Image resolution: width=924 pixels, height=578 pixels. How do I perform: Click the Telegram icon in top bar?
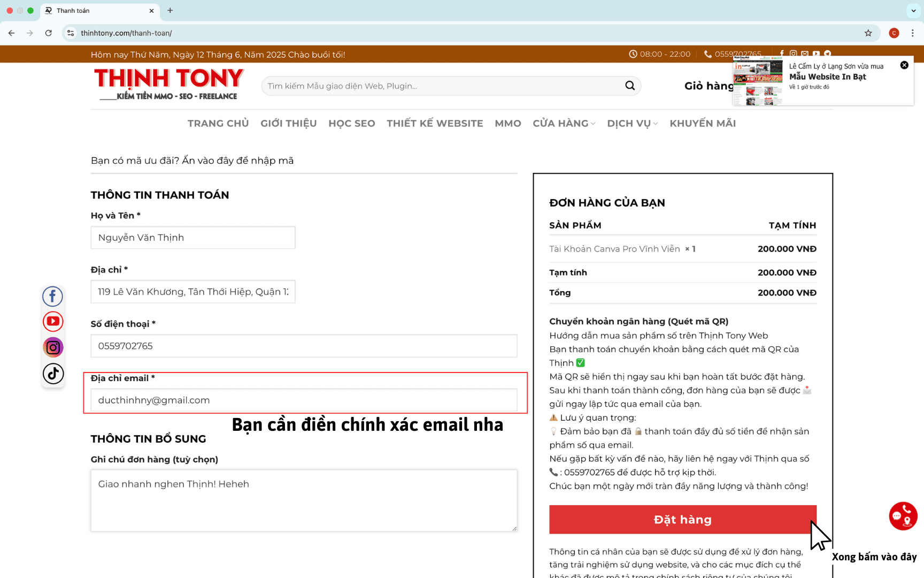828,54
